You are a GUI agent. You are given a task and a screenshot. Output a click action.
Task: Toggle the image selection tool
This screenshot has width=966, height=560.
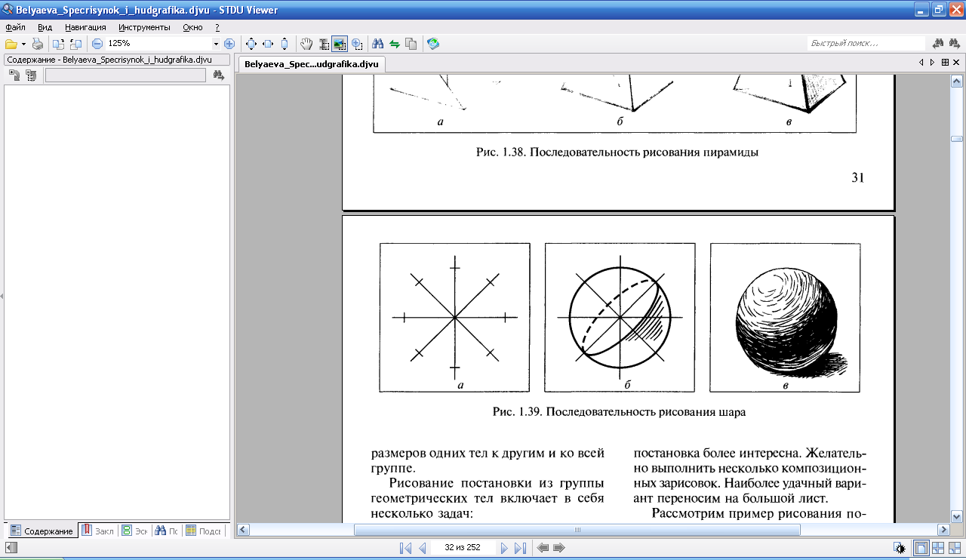pyautogui.click(x=340, y=44)
